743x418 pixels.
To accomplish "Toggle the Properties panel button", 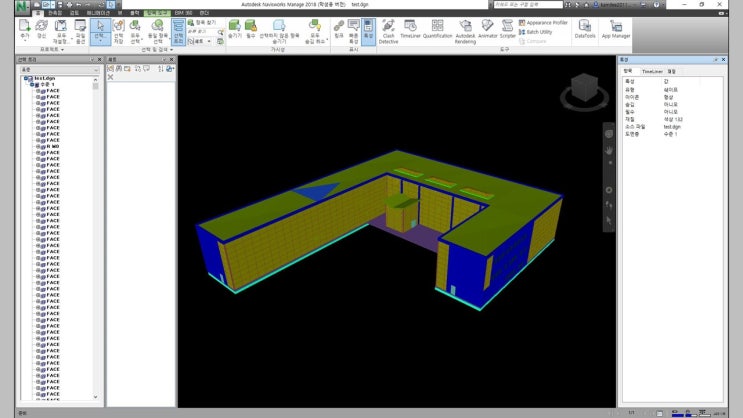I will click(368, 32).
